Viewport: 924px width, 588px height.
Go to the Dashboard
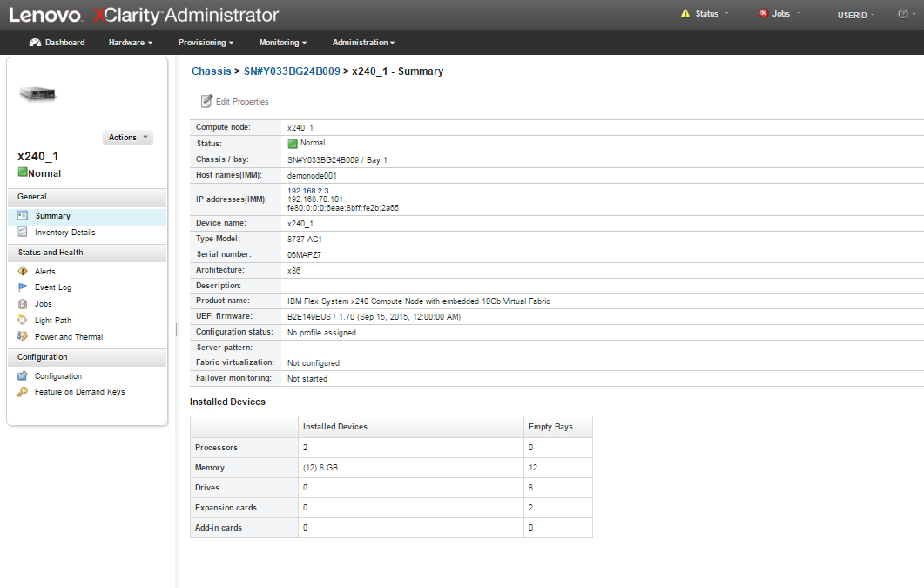57,43
